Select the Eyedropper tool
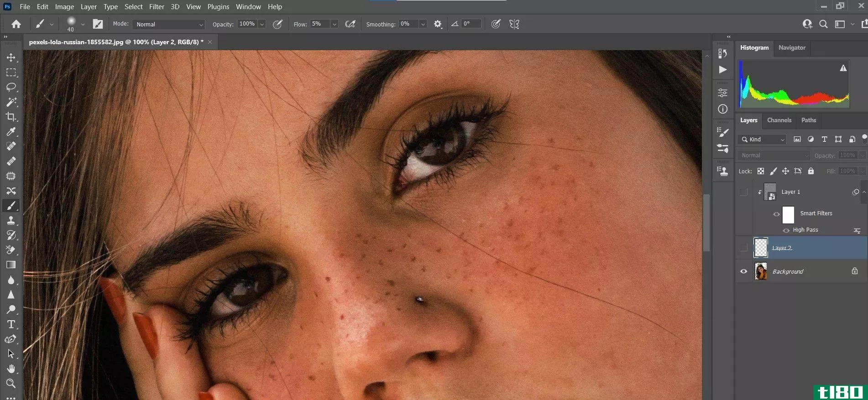 pyautogui.click(x=11, y=132)
